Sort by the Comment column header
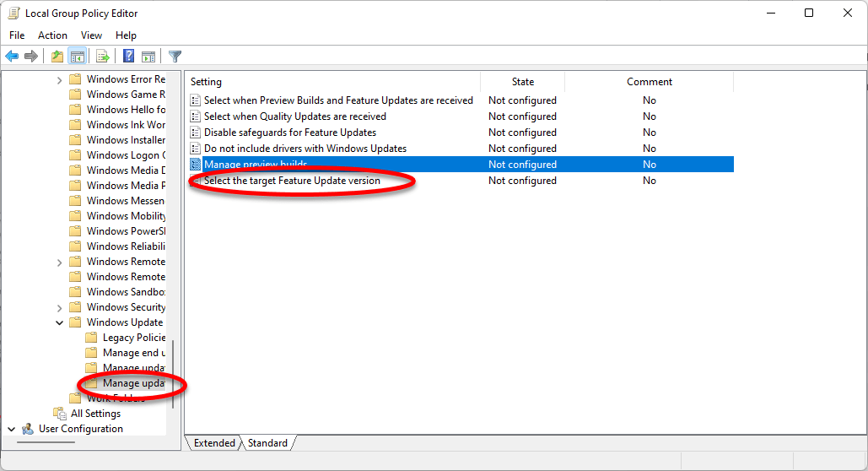Screen dimensions: 868x471 pyautogui.click(x=650, y=82)
